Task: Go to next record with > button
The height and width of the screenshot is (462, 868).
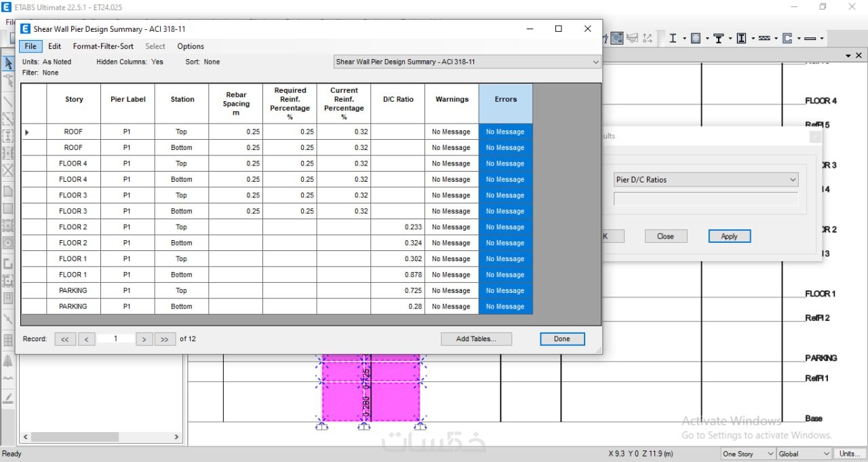Action: coord(144,339)
